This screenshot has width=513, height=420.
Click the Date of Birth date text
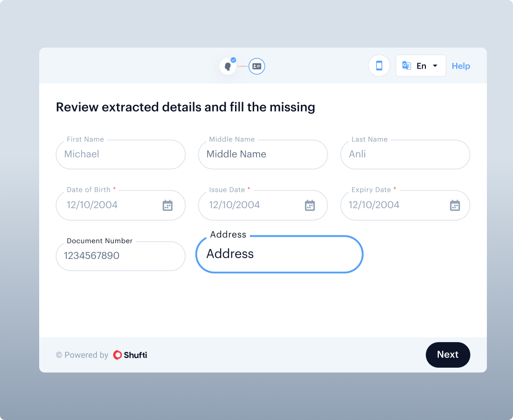pos(92,205)
